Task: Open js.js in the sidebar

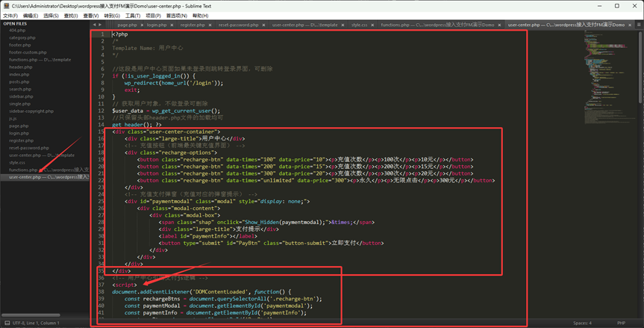Action: [x=13, y=119]
